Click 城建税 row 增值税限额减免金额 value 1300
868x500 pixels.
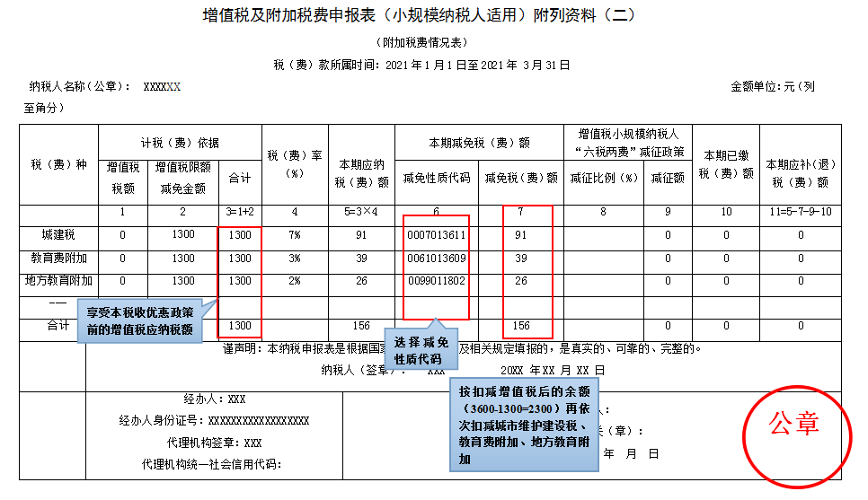[x=183, y=234]
